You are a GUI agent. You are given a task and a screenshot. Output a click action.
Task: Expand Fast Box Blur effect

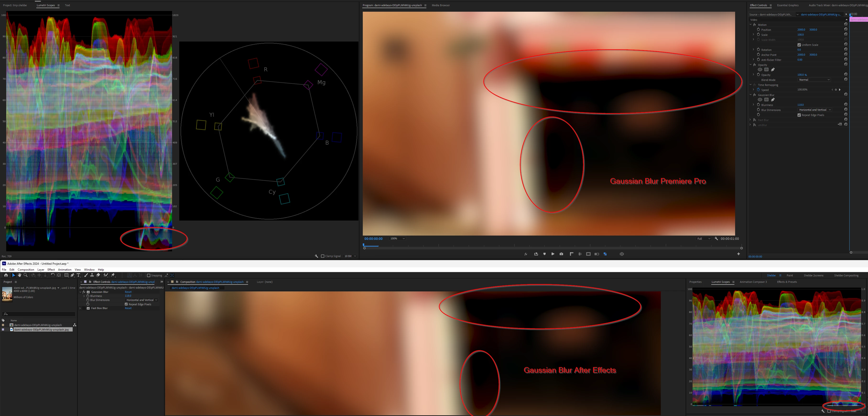pyautogui.click(x=80, y=308)
